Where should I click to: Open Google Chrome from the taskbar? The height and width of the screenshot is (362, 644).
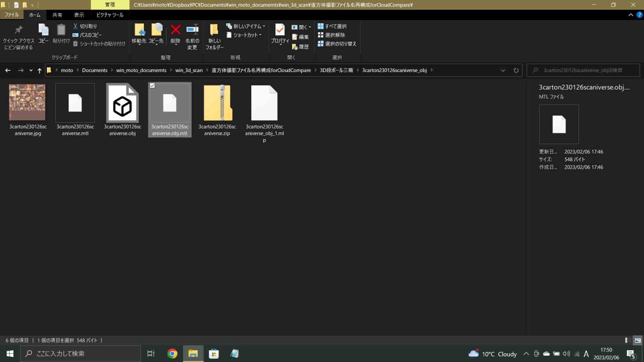pyautogui.click(x=172, y=354)
